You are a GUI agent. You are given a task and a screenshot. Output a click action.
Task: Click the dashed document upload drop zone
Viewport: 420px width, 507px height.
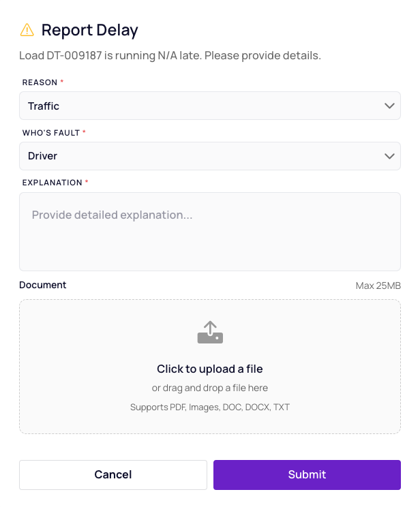210,367
